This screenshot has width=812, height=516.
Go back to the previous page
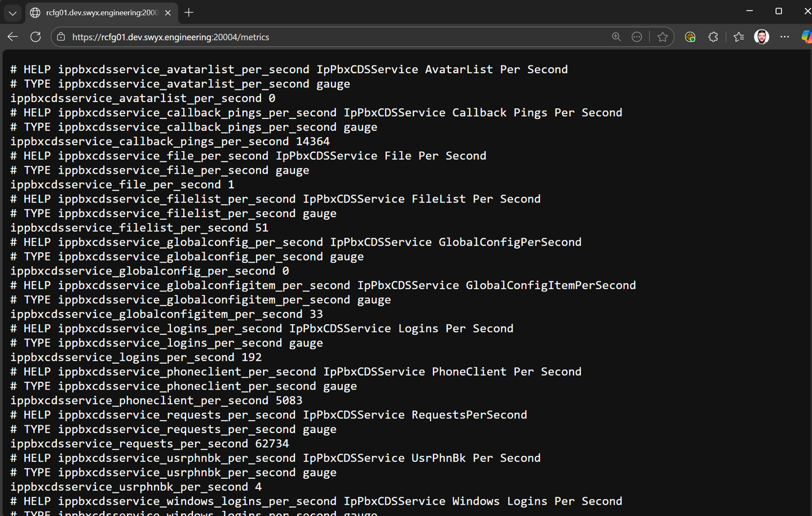(x=12, y=37)
